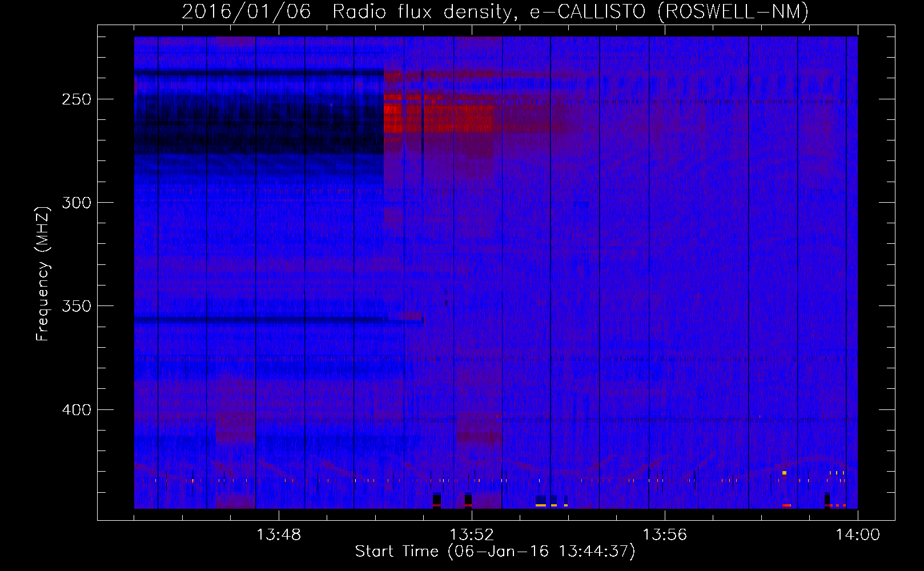Click the plot title '2016/01/06 Radio flux density'
The width and height of the screenshot is (924, 571).
[495, 11]
